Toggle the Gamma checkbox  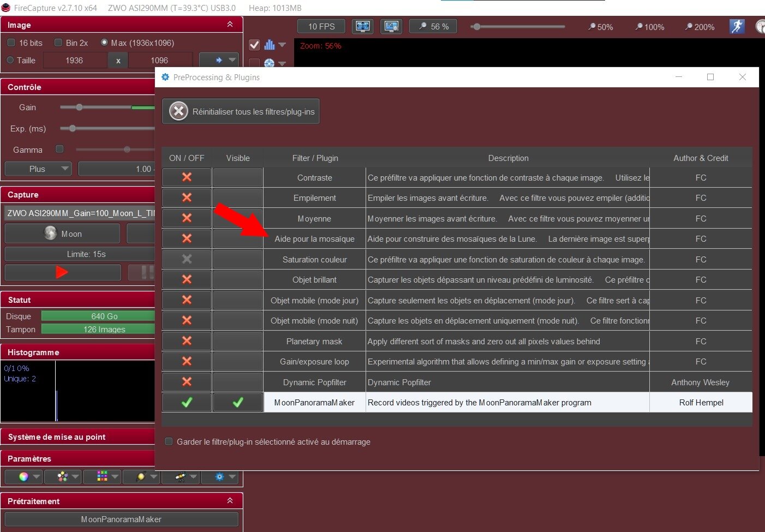(x=60, y=149)
